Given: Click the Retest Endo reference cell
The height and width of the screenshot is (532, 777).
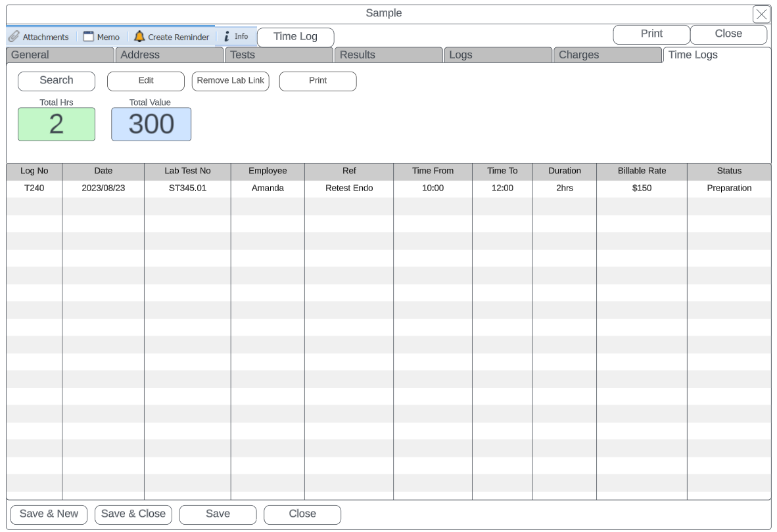Looking at the screenshot, I should (349, 188).
